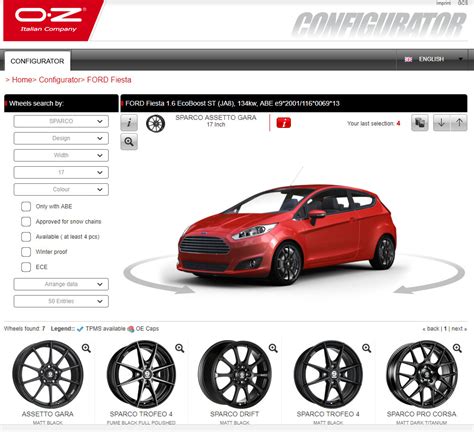Click the ASSETTO GARA name label
The image size is (474, 432).
pyautogui.click(x=48, y=414)
